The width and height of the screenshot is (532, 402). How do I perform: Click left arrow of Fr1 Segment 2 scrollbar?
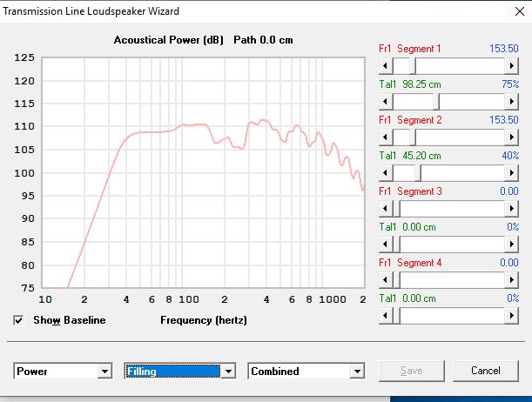pos(386,137)
